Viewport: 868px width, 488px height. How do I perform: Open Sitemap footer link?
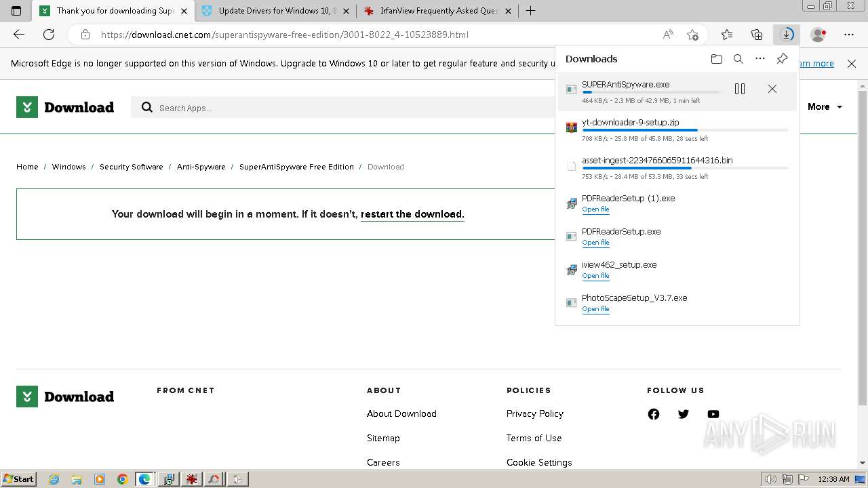pos(383,438)
